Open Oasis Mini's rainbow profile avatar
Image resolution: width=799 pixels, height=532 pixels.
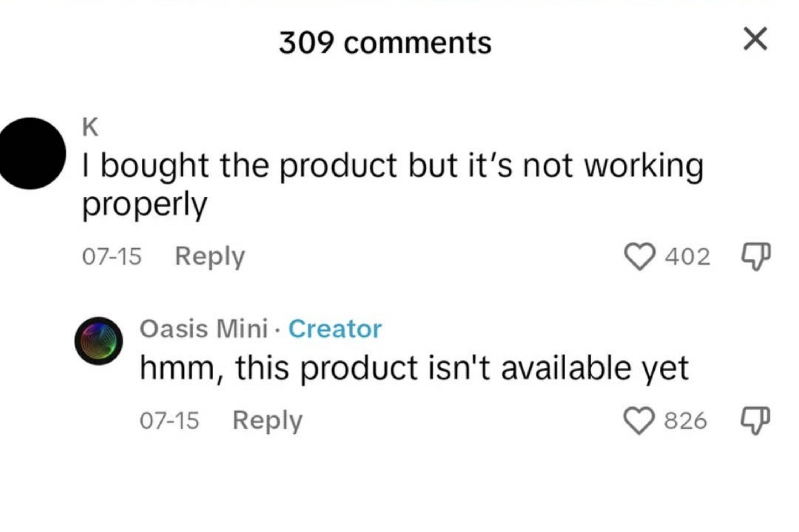pos(98,341)
